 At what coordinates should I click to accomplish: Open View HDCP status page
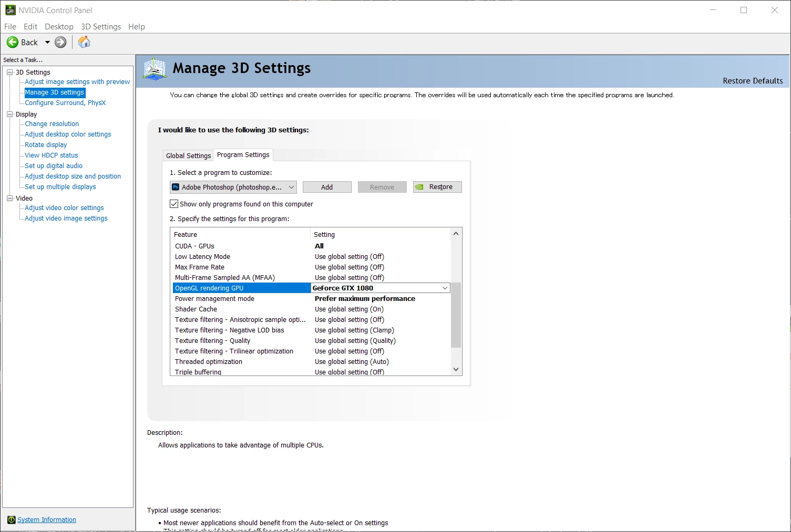click(x=51, y=155)
